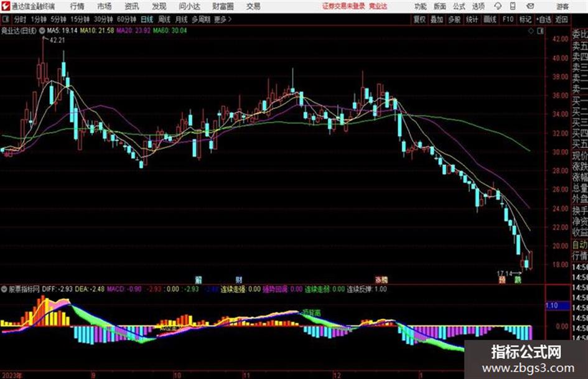Expand the 更多 periods list
The width and height of the screenshot is (588, 379).
[223, 19]
